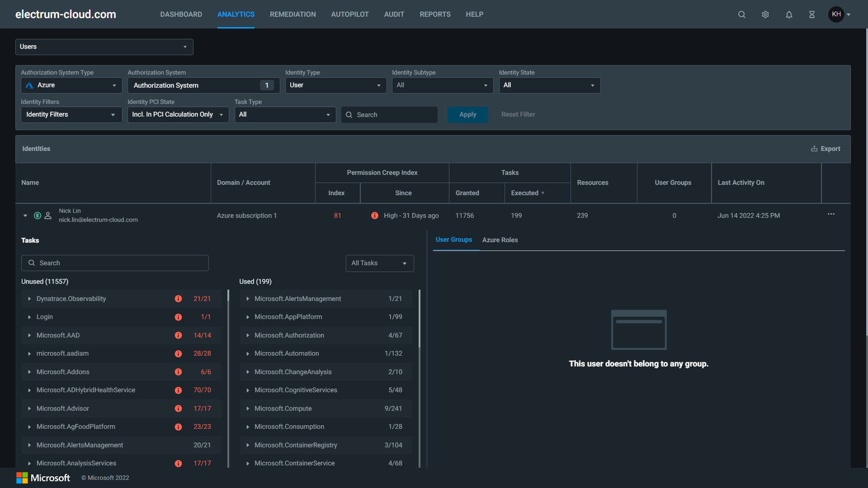Viewport: 868px width, 488px height.
Task: Open Identity State dropdown
Action: pos(550,85)
